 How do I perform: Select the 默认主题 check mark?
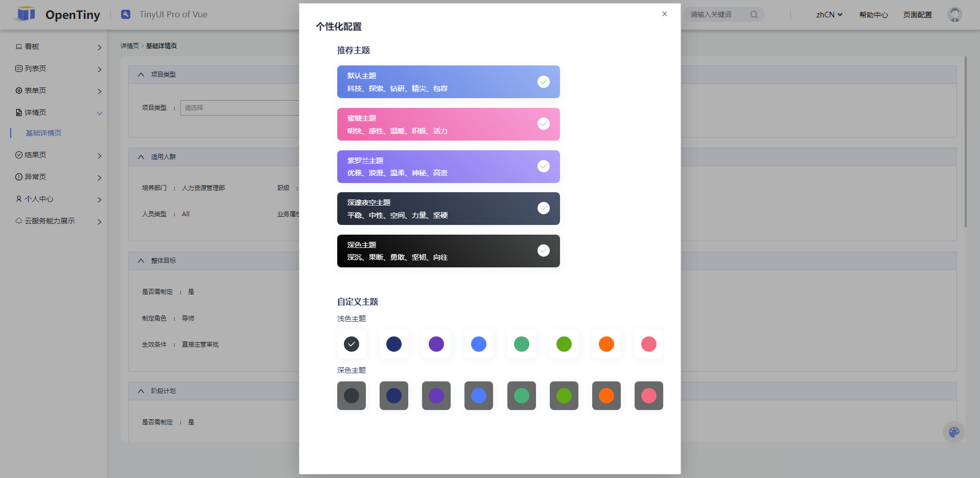click(543, 82)
